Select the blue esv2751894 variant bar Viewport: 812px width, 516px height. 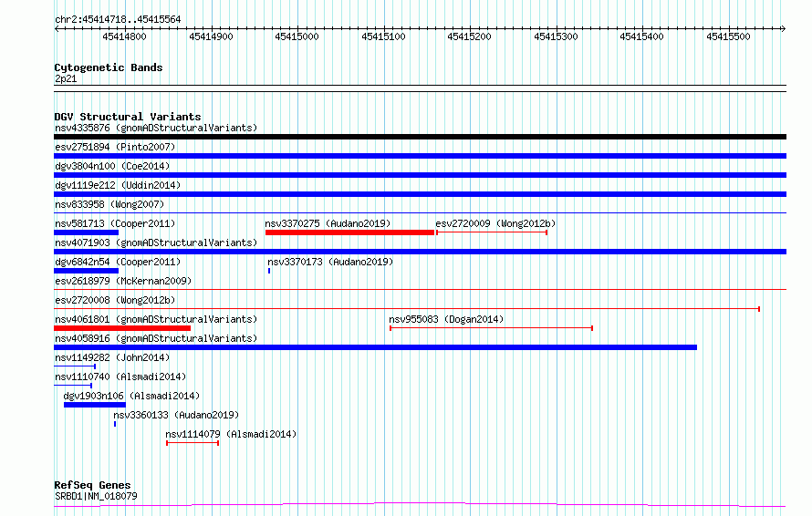tap(420, 156)
